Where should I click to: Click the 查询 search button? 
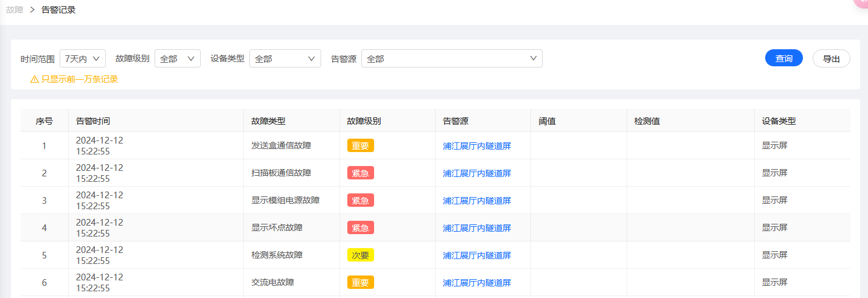tap(783, 58)
